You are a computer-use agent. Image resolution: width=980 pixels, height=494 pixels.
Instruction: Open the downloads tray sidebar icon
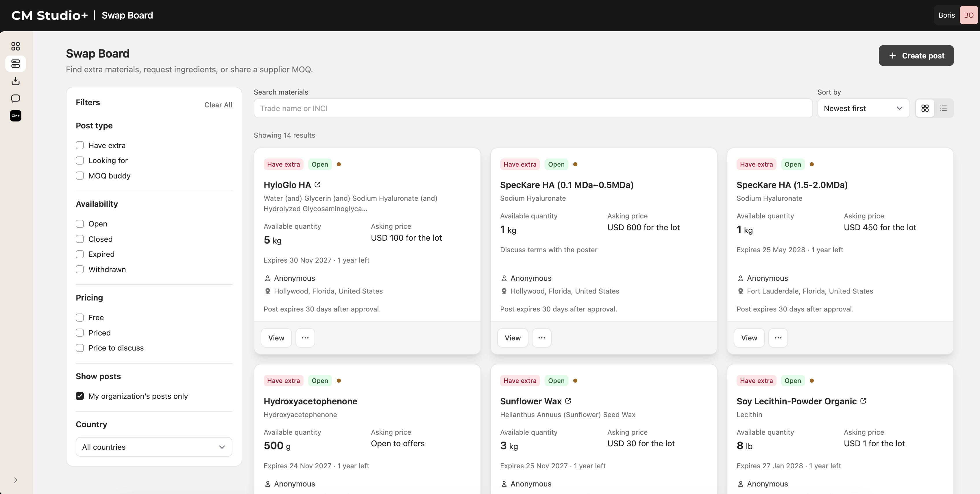16,81
